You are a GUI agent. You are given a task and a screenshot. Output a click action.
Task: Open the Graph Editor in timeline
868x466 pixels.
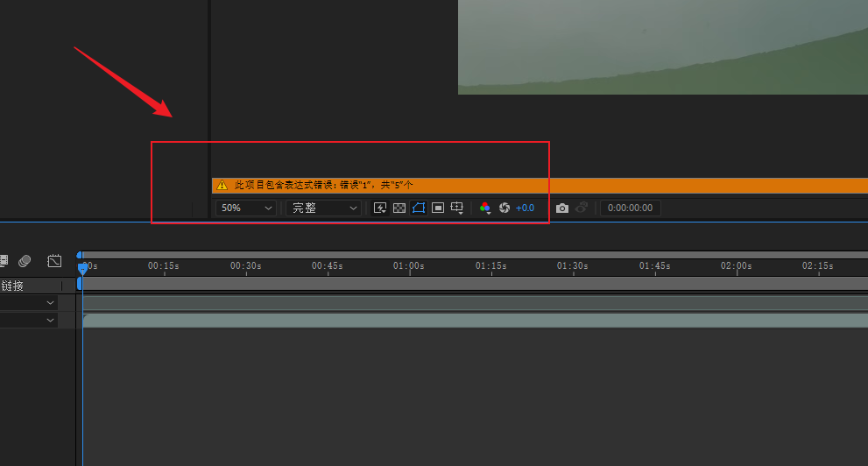pyautogui.click(x=54, y=261)
